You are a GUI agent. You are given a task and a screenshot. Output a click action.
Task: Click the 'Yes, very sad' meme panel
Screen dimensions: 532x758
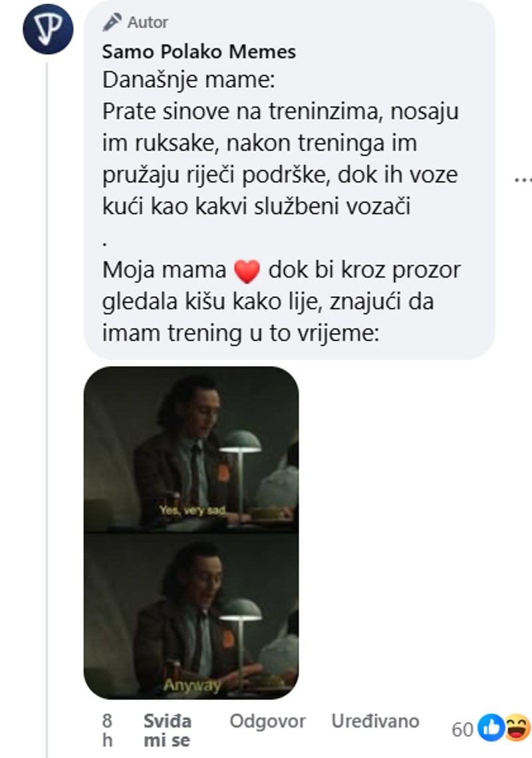192,449
